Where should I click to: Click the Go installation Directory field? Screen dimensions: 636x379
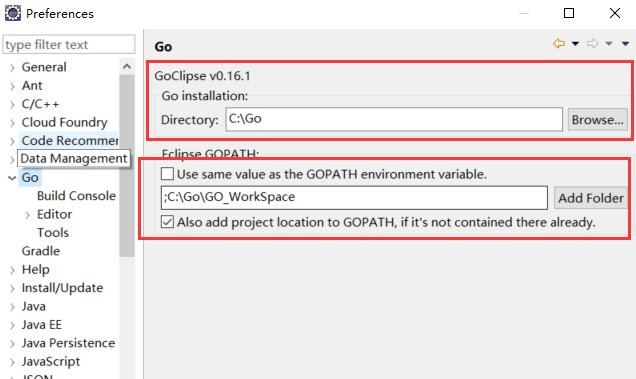coord(394,119)
